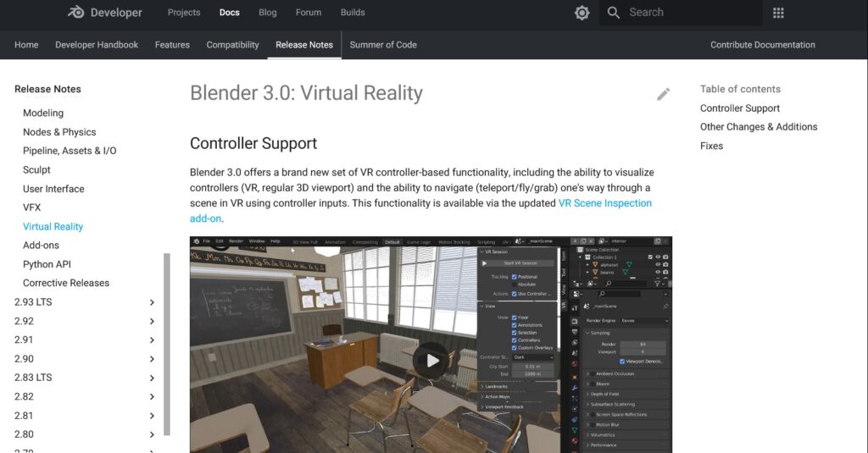Open Python API release notes
The width and height of the screenshot is (868, 453).
tap(47, 264)
